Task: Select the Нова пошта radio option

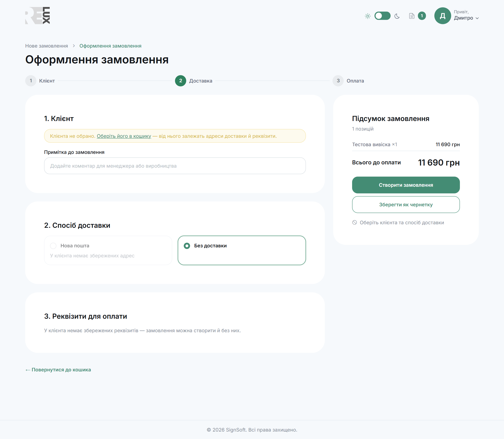Action: pos(108,250)
